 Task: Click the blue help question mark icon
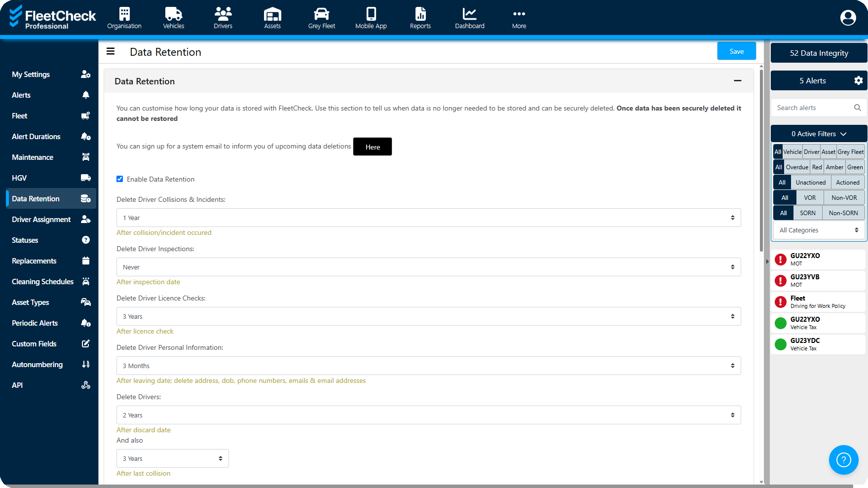[x=843, y=460]
